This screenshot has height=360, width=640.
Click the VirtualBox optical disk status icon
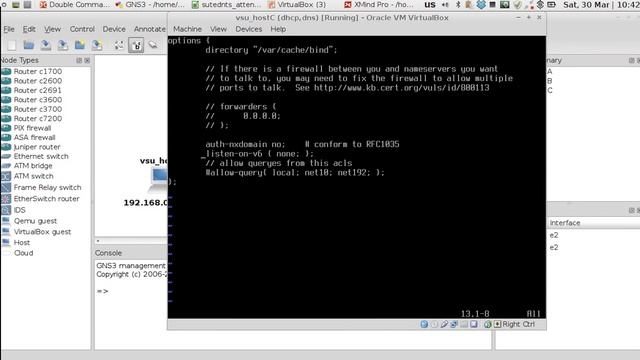coord(434,324)
